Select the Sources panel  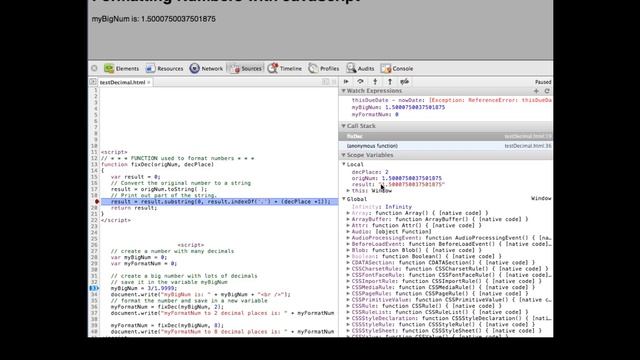tap(246, 69)
